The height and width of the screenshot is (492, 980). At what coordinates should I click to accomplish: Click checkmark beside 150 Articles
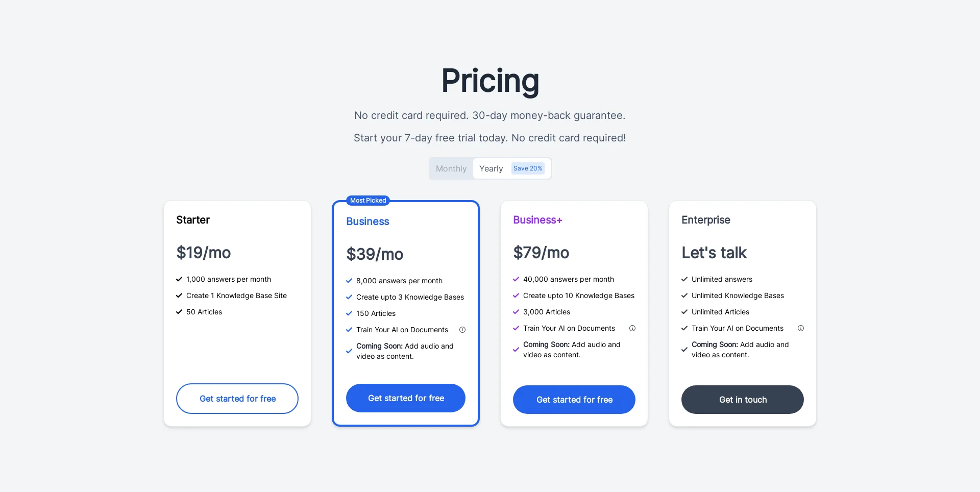click(349, 313)
